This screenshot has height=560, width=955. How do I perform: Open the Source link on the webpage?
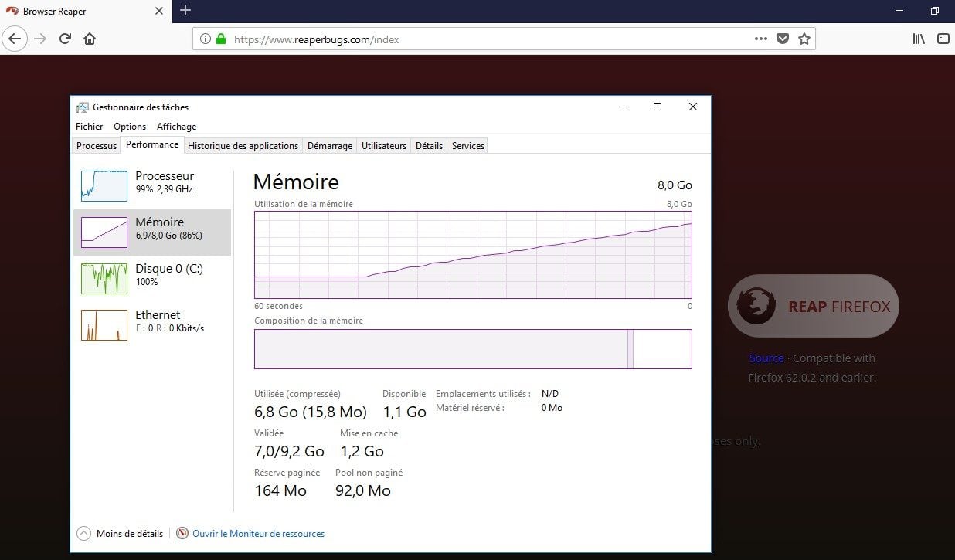pyautogui.click(x=766, y=358)
